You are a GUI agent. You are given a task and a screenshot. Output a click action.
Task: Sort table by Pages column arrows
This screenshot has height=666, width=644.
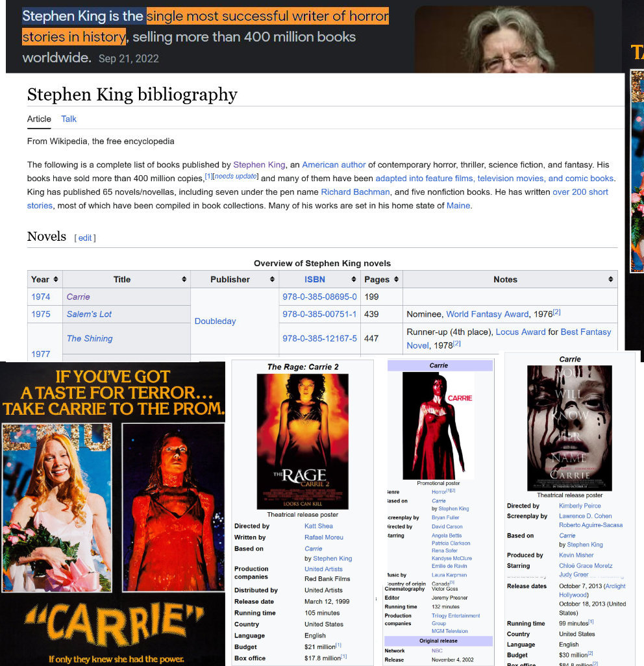tap(396, 280)
